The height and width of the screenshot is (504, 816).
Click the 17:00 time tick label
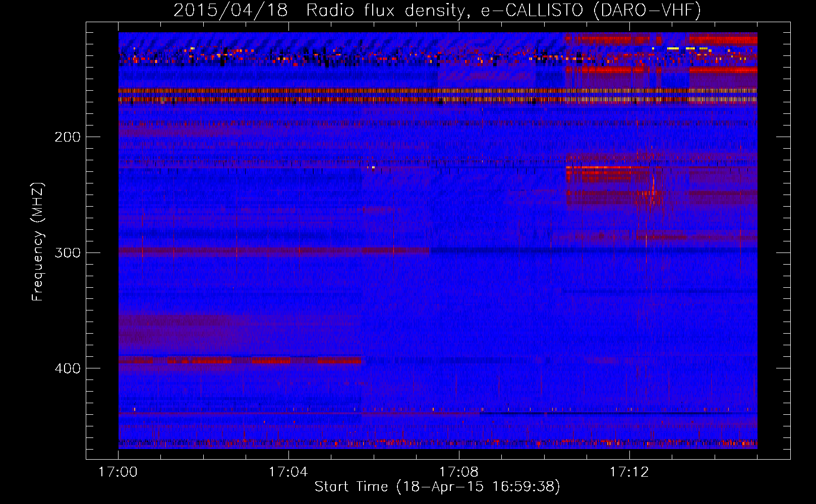tap(118, 472)
